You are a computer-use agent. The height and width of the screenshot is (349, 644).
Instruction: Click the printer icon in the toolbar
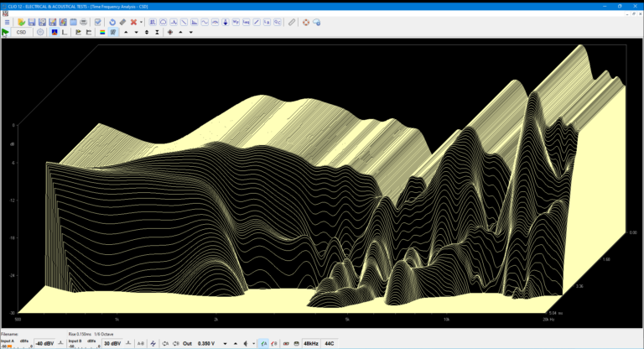tap(84, 22)
